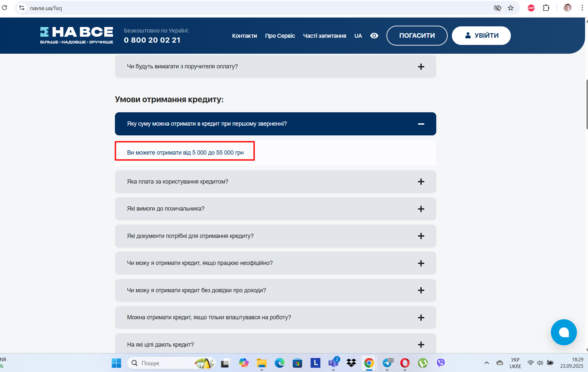Launch Microsoft Edge from the taskbar

tap(279, 363)
